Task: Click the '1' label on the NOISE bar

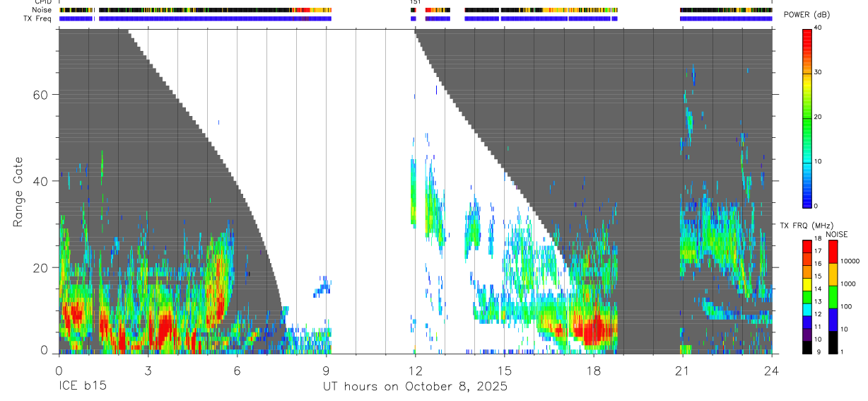Action: pos(843,352)
